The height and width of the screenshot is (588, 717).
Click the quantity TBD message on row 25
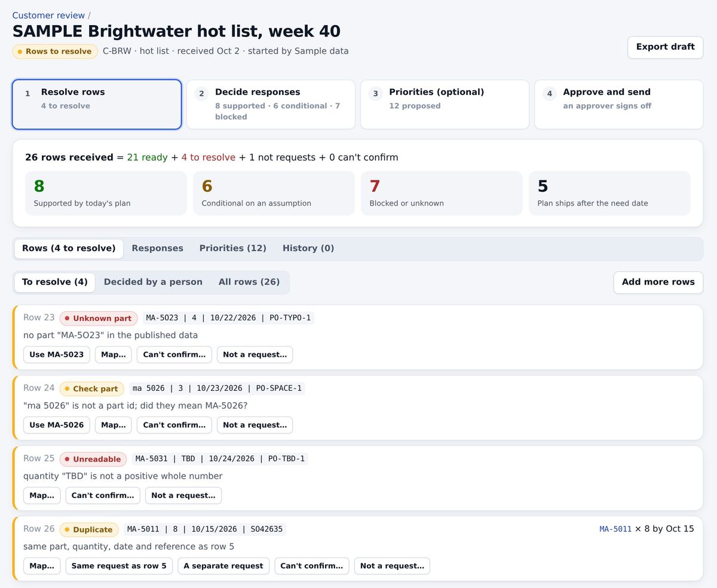point(122,476)
